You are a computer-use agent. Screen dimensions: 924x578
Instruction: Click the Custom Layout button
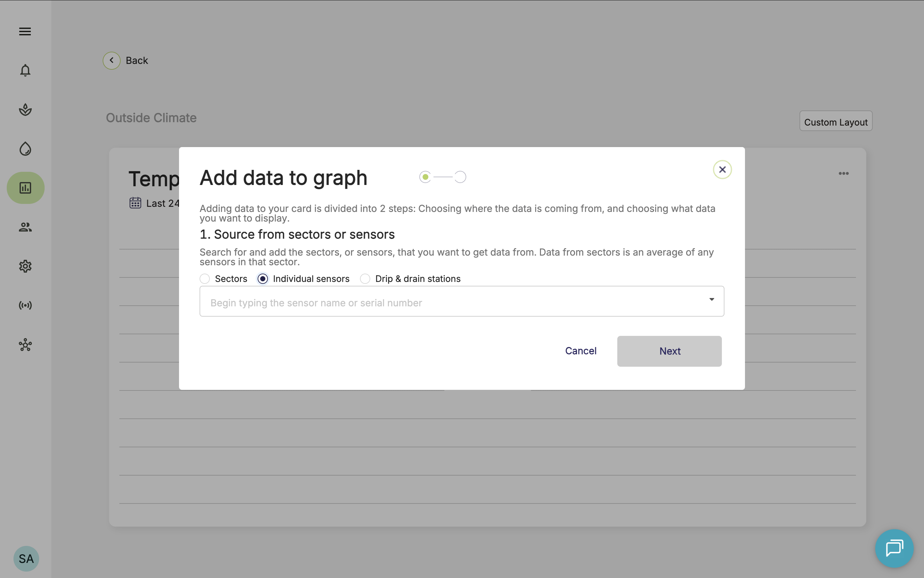tap(836, 121)
